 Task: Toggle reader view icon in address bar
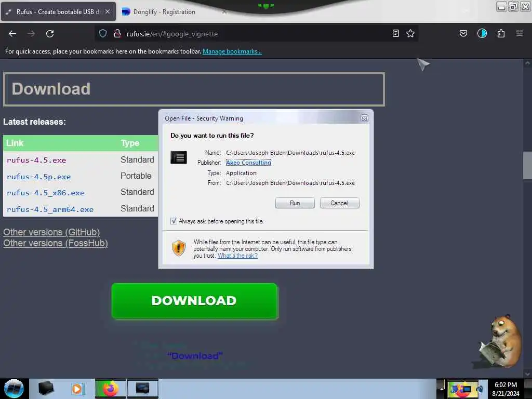tap(395, 33)
